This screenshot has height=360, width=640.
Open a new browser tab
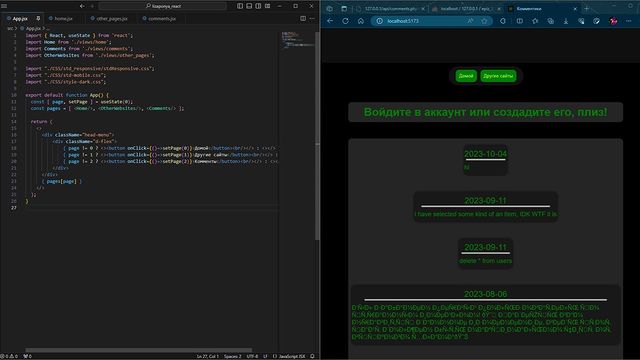pyautogui.click(x=587, y=9)
